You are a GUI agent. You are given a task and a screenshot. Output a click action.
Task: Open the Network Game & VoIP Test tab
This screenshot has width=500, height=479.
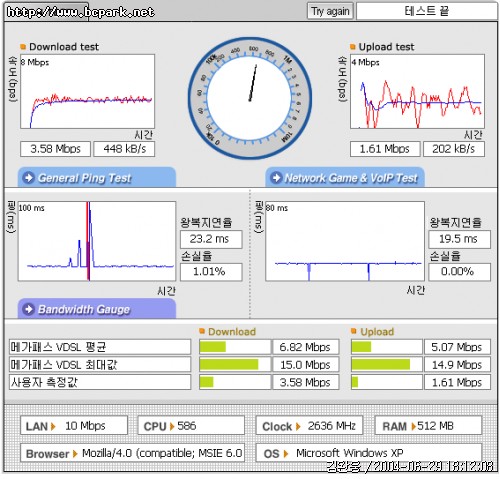(345, 177)
